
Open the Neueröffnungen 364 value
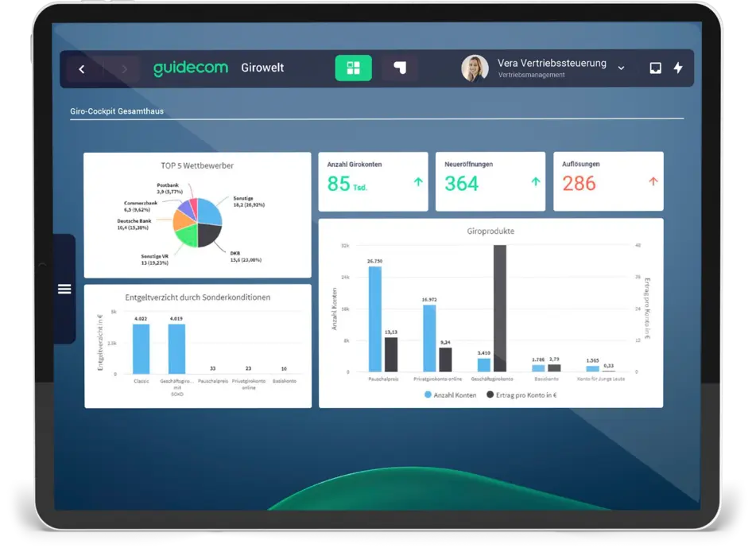(x=461, y=184)
